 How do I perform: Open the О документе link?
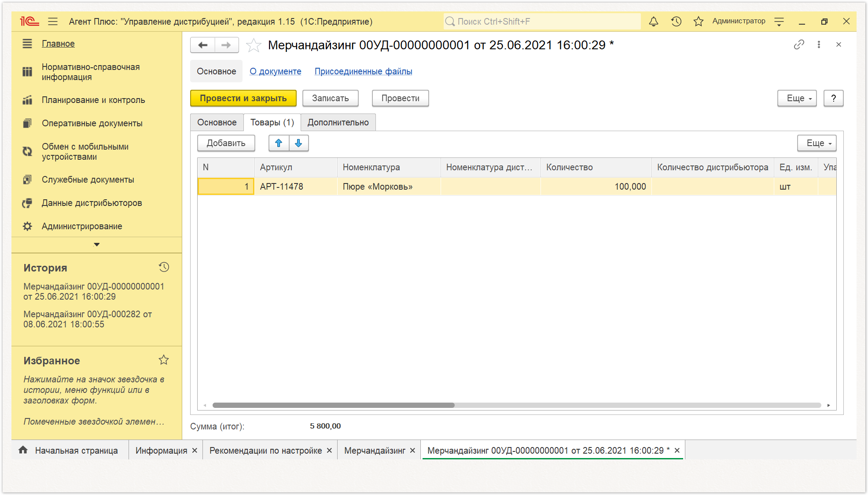[x=276, y=71]
